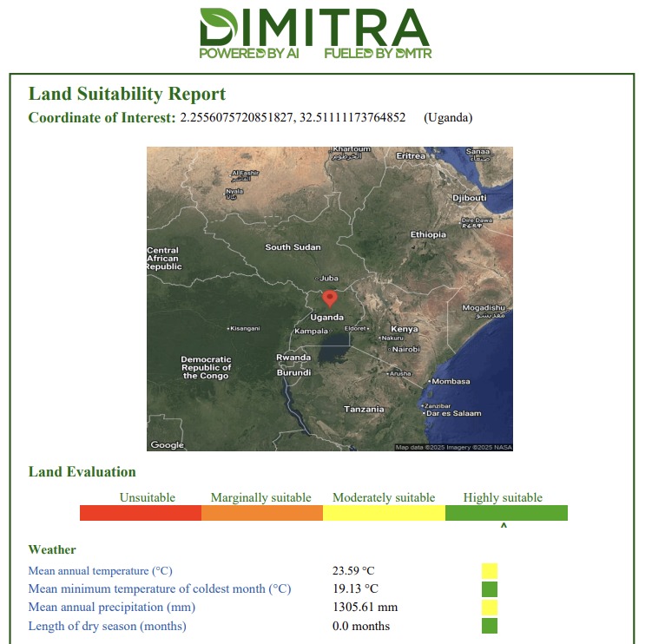The image size is (652, 644).
Task: Click 'Length of dry season (months)' label
Action: tap(108, 626)
